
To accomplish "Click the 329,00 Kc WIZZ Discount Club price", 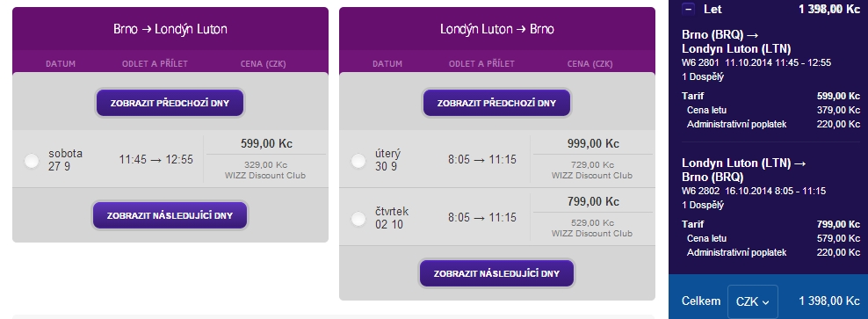I will pyautogui.click(x=265, y=164).
